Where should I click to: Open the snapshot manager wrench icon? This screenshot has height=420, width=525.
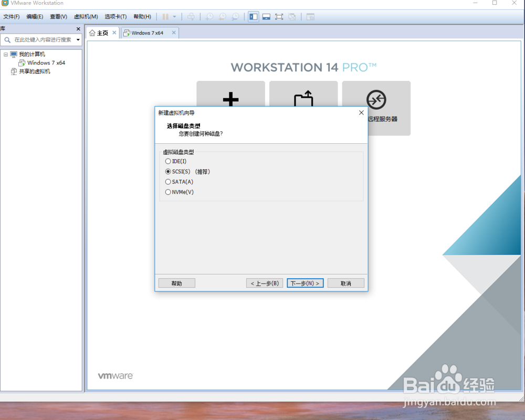(235, 17)
